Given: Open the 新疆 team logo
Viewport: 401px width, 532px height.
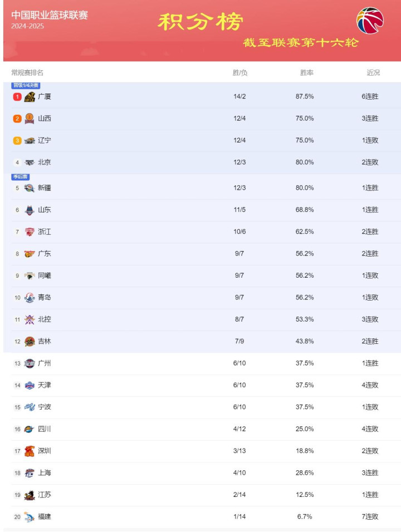Looking at the screenshot, I should coord(30,188).
